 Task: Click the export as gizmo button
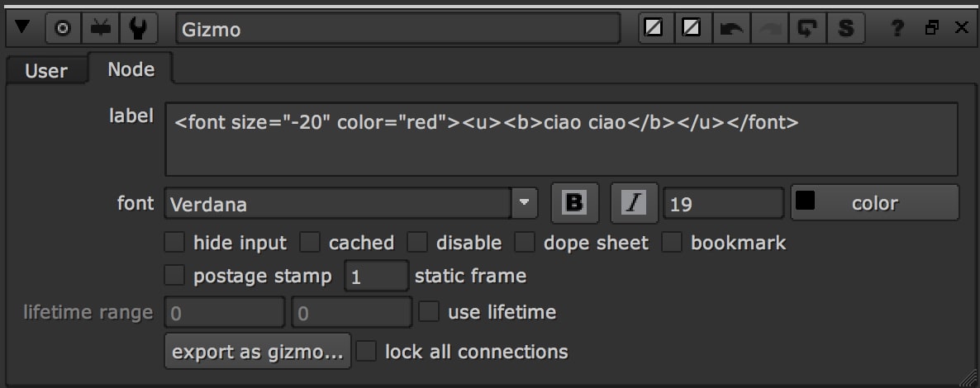258,352
